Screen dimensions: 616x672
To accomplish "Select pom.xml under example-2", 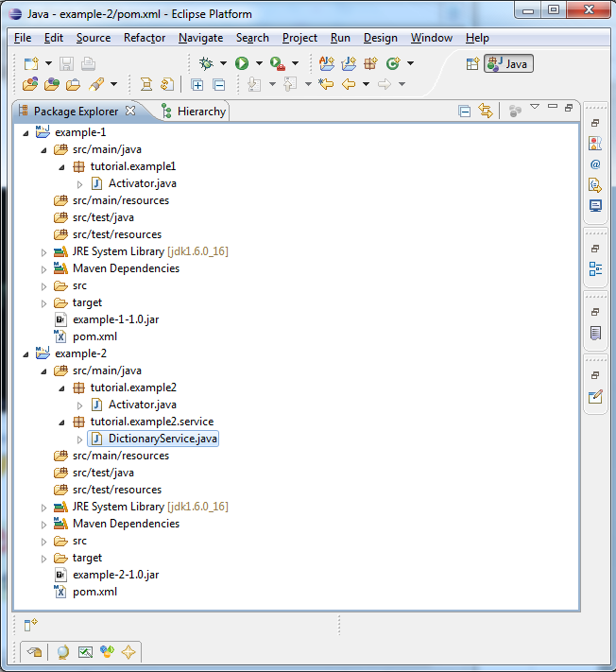I will click(94, 592).
